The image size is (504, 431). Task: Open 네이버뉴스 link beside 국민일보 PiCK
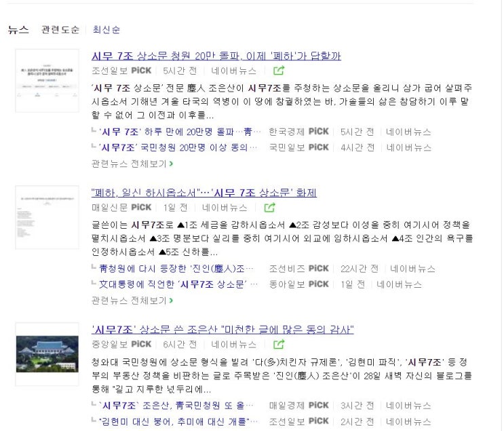pyautogui.click(x=408, y=148)
